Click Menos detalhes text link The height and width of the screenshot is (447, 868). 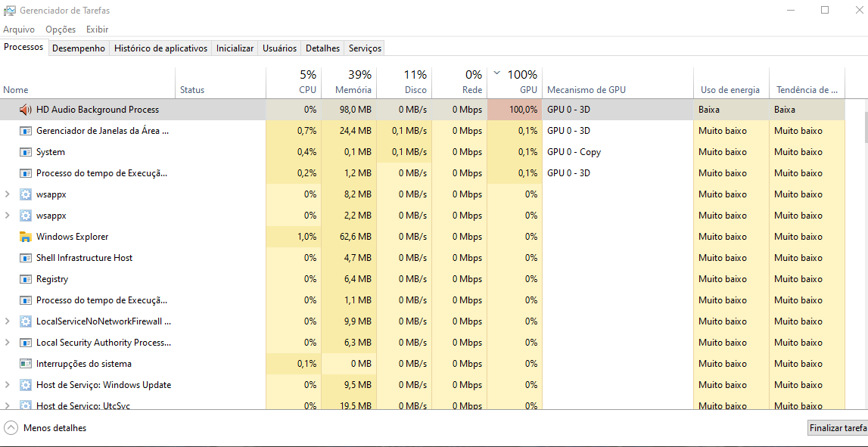coord(54,427)
